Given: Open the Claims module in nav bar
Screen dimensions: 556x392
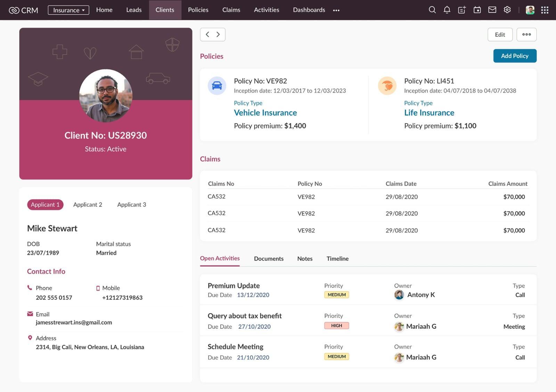Looking at the screenshot, I should tap(231, 10).
